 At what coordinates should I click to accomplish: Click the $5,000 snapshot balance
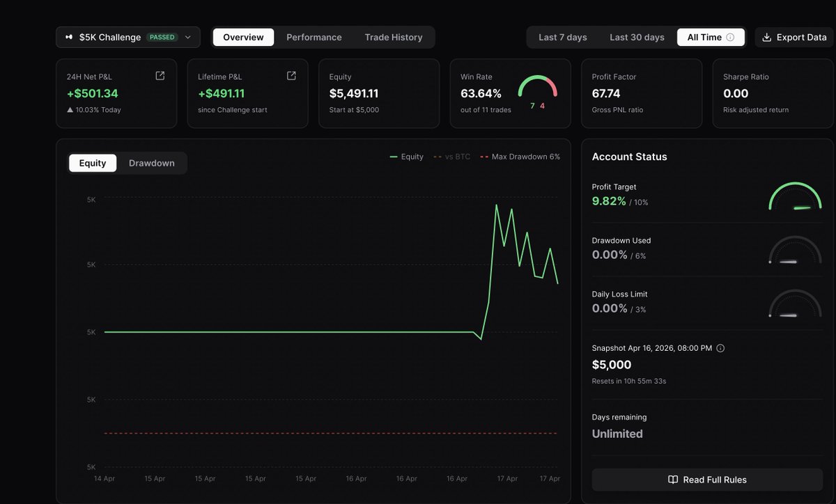click(x=612, y=365)
